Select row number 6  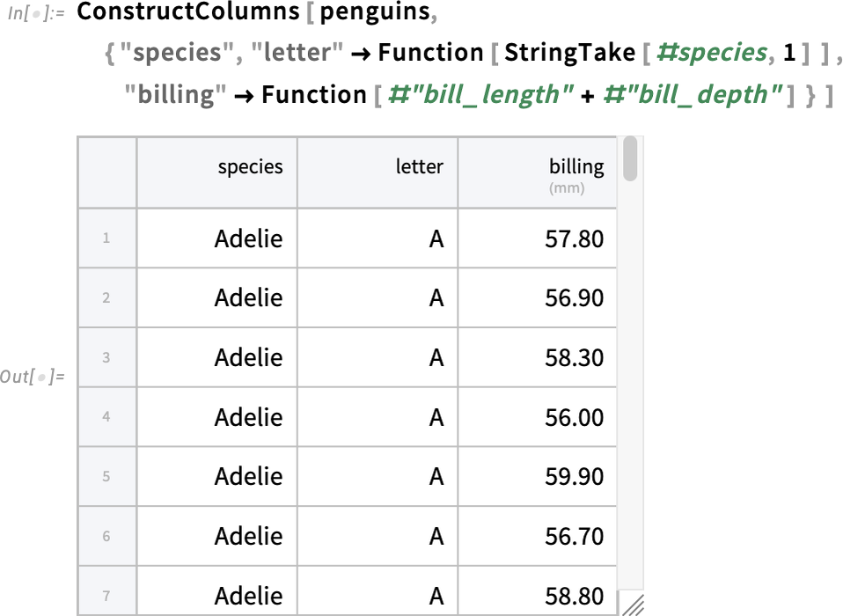click(x=106, y=536)
